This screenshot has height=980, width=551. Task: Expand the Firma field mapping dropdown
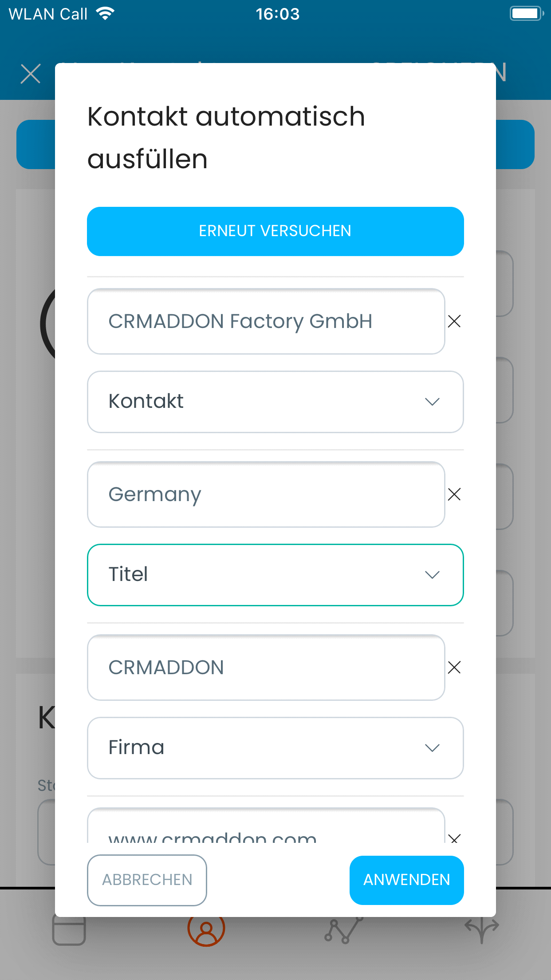click(275, 748)
